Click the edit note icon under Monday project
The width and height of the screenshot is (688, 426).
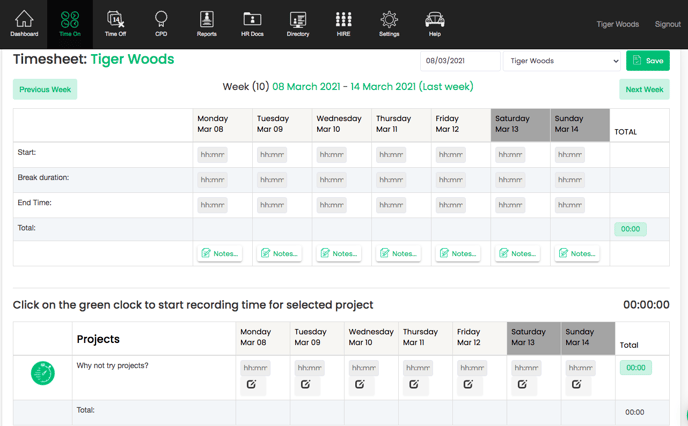tap(252, 384)
